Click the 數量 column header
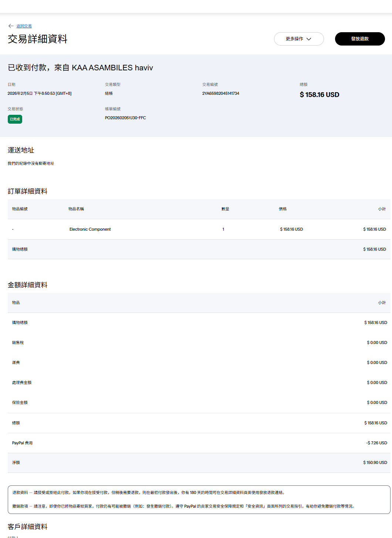Screen dimensions: 392x538 click(225, 209)
